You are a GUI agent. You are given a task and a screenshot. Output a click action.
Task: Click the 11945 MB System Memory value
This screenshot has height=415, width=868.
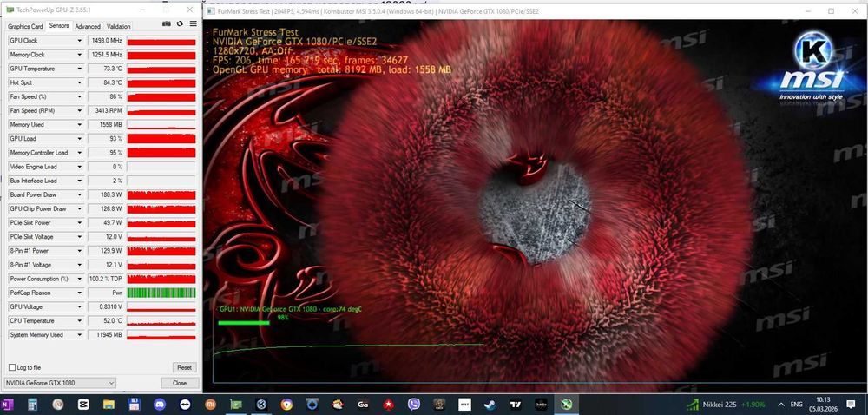[105, 335]
